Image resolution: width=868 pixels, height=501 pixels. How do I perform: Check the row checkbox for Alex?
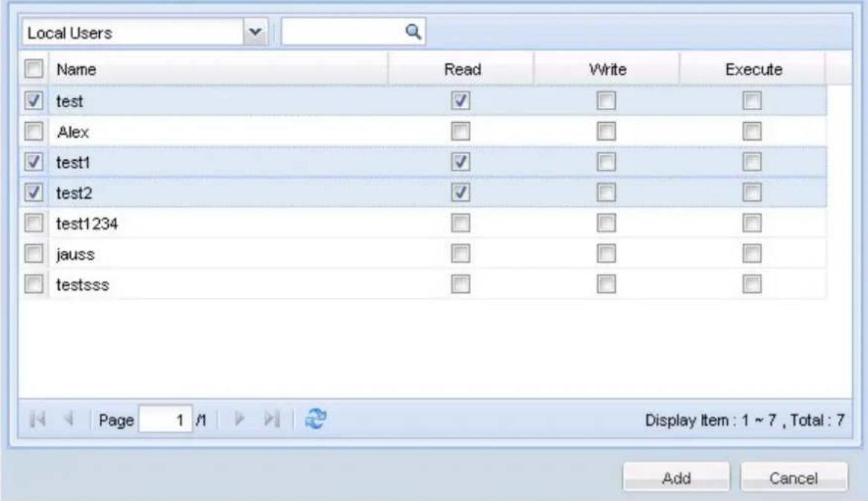(x=34, y=132)
